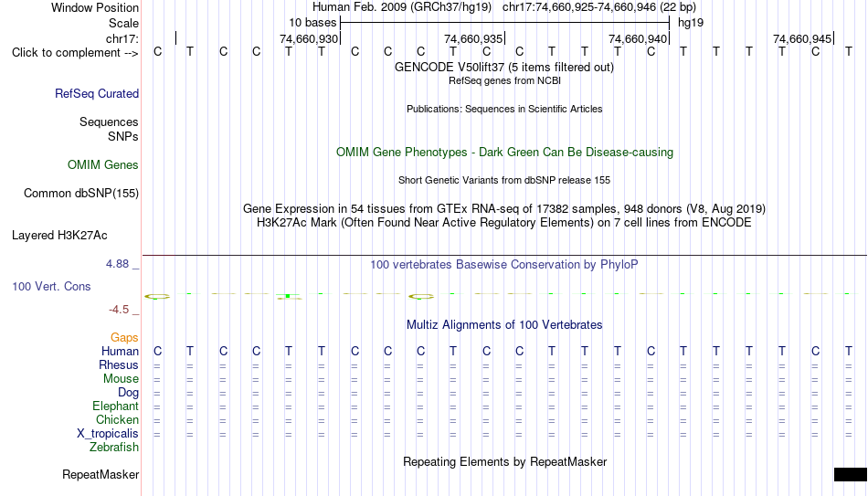
Task: Click the SNPs track label
Action: click(x=123, y=136)
